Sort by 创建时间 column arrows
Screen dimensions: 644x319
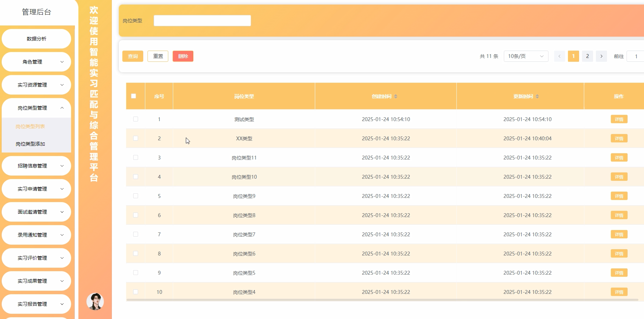[396, 96]
